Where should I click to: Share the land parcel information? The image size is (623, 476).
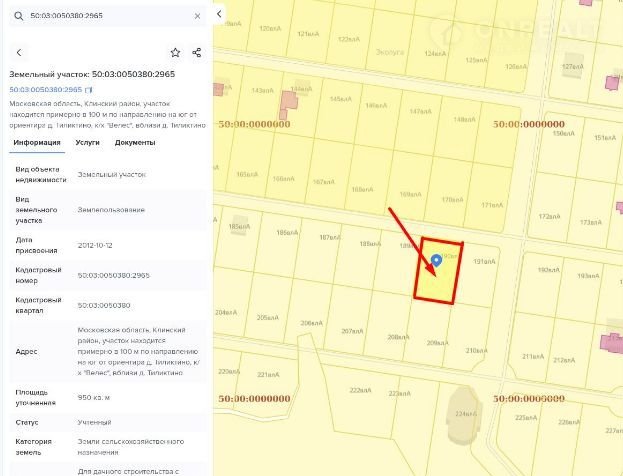[197, 52]
